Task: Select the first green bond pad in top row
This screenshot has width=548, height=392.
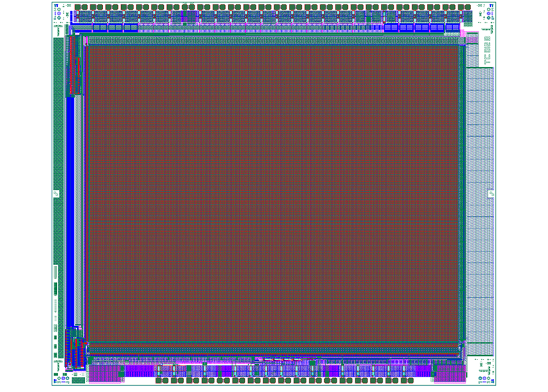Action: 78,7
